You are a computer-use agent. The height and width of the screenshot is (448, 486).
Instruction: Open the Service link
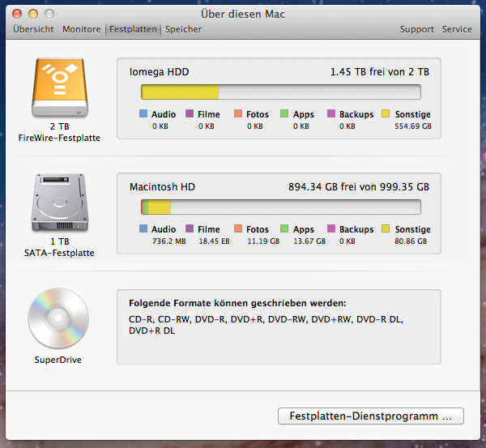[x=457, y=29]
